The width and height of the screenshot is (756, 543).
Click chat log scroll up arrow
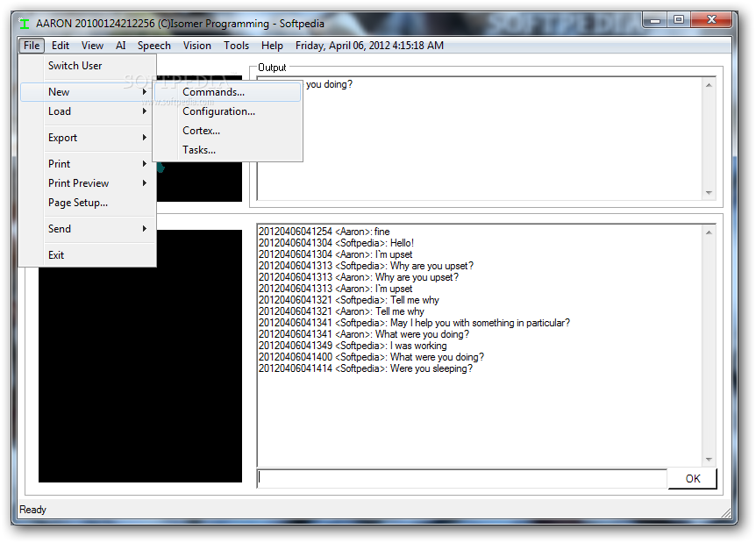pos(709,232)
